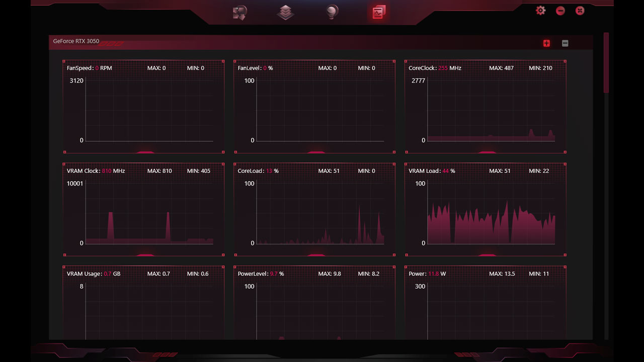Screen dimensions: 644x362
Task: Click PowerLevel MIN: 8.2 value
Action: [x=369, y=274]
